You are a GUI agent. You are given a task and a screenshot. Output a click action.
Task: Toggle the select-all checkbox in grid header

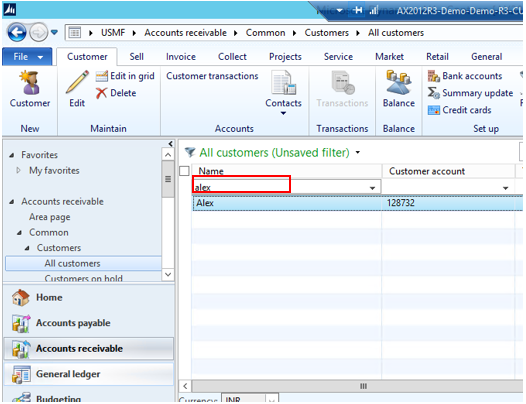click(185, 171)
